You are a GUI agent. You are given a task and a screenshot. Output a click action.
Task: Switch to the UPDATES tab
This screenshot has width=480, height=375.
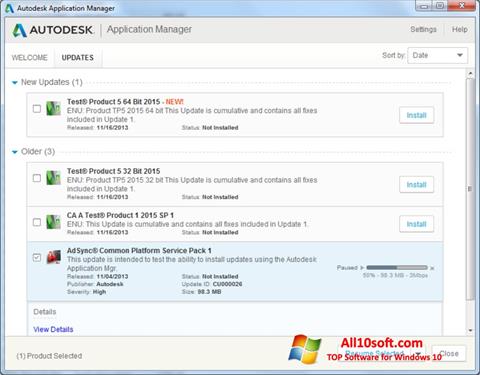78,58
